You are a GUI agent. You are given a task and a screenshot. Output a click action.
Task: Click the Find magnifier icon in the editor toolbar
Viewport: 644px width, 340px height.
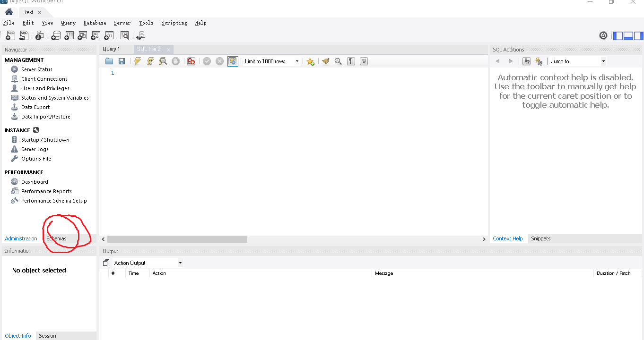338,61
